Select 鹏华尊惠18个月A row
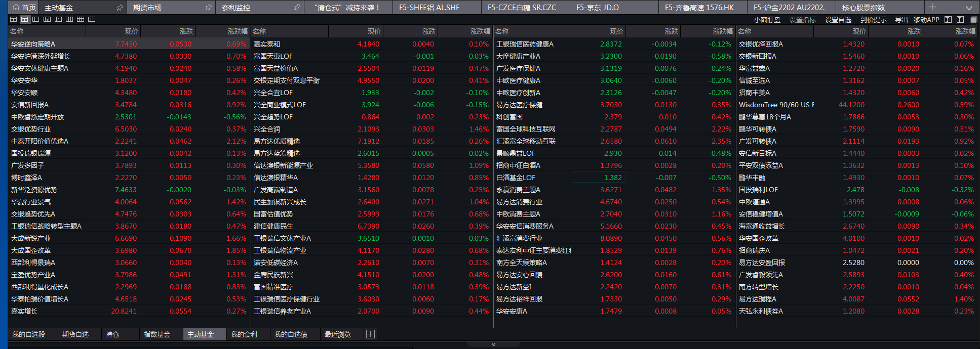This screenshot has width=980, height=349. (x=856, y=117)
